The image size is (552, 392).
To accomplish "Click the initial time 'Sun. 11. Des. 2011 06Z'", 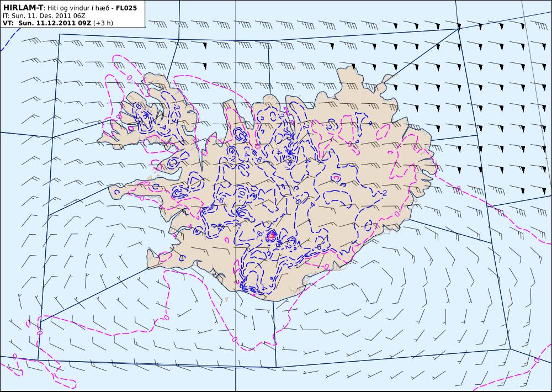I will click(x=48, y=16).
